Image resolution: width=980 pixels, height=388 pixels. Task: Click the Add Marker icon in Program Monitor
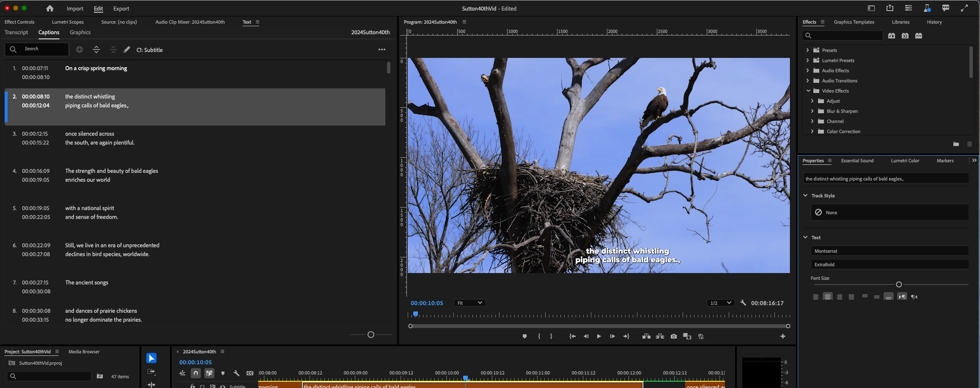pos(524,336)
